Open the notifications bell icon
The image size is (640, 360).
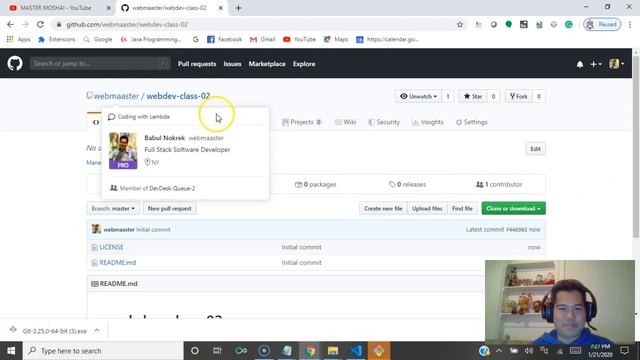pos(580,64)
